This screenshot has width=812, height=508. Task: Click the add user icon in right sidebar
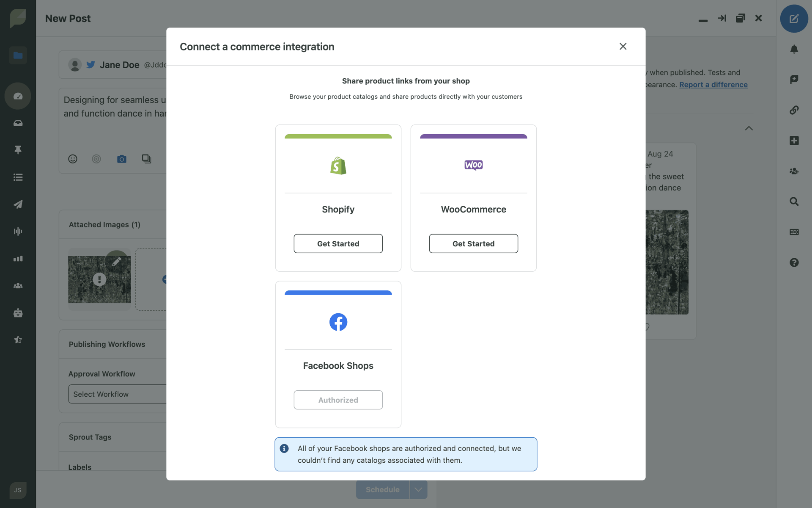tap(794, 171)
